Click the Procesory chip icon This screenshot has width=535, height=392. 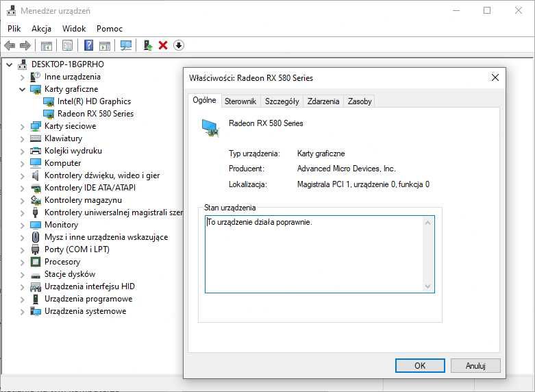tap(36, 262)
